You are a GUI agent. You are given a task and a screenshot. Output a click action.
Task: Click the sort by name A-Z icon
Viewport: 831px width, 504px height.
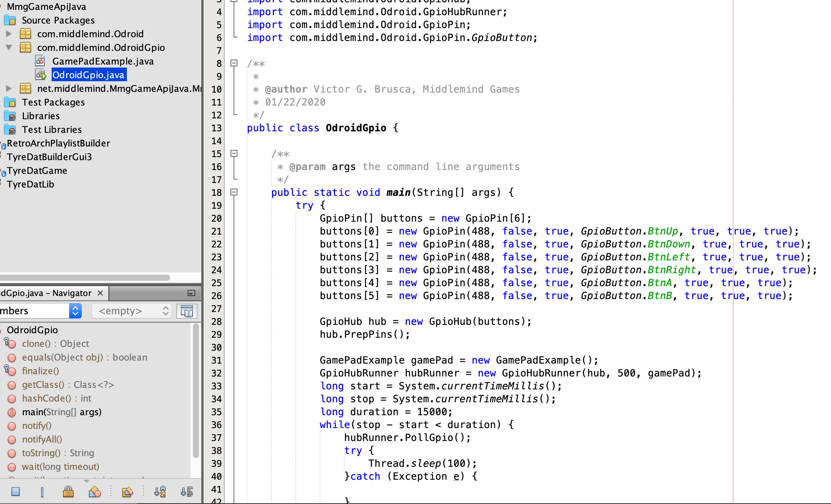(x=160, y=492)
